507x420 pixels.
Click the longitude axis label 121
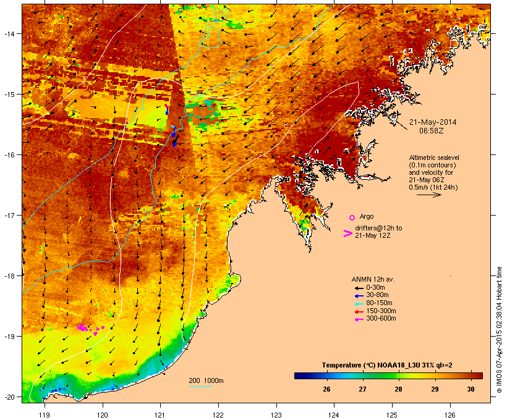point(160,415)
